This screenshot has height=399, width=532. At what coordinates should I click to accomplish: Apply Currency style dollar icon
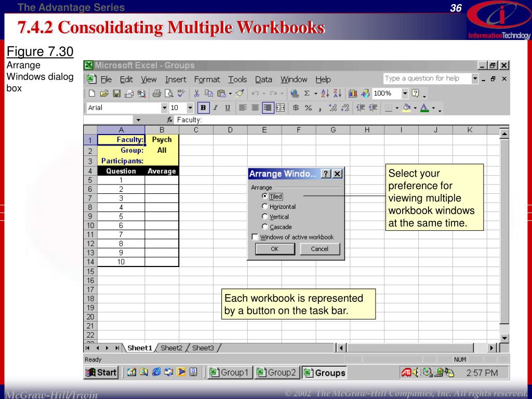296,108
